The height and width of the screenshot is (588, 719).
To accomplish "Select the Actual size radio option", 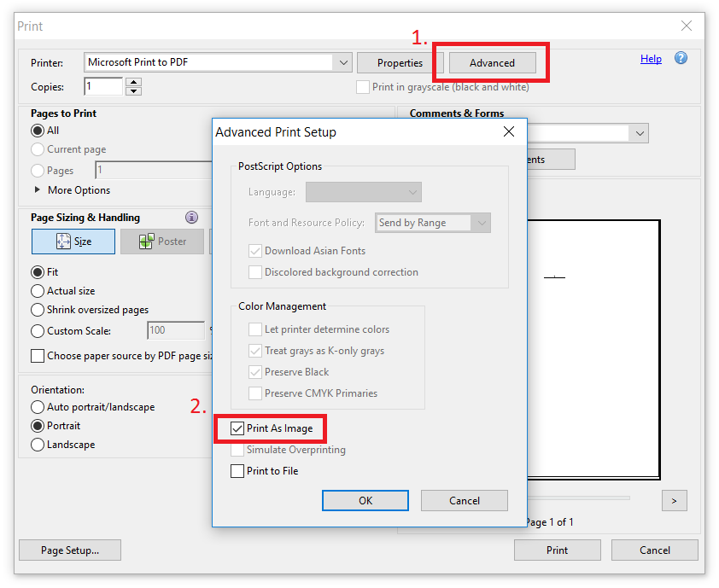I will click(x=38, y=291).
